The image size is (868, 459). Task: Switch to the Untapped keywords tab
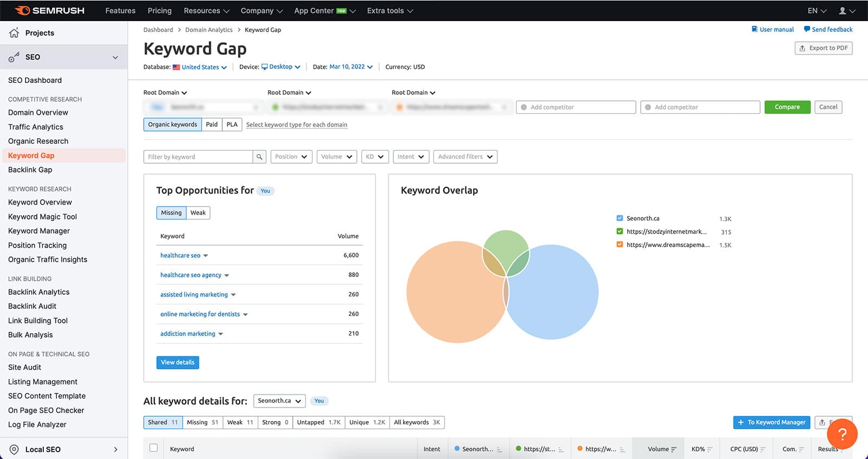319,423
